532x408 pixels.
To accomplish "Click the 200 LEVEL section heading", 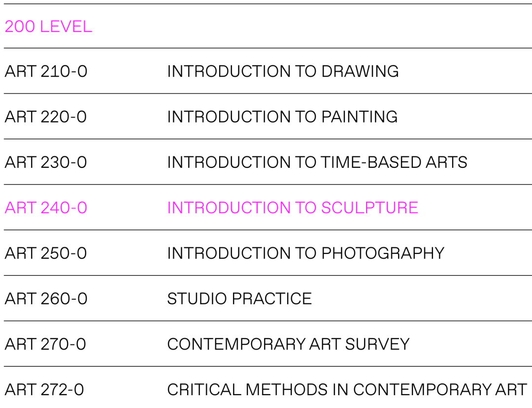I will pos(48,27).
